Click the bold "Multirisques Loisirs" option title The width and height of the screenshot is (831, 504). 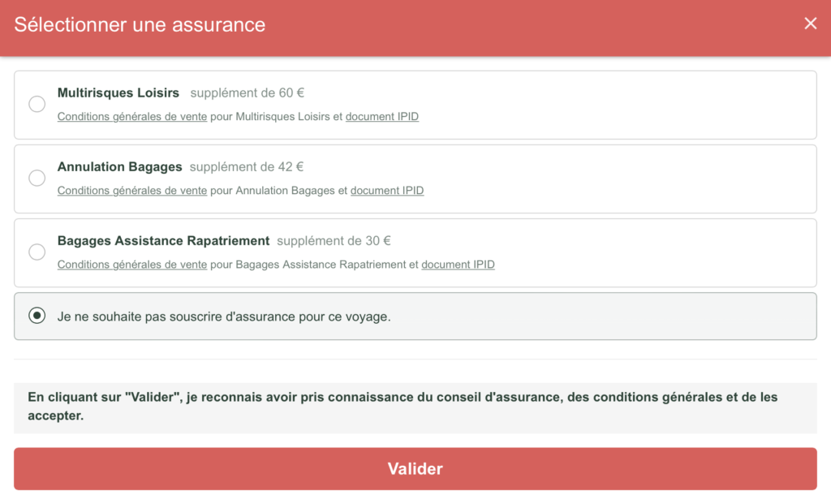pos(118,93)
